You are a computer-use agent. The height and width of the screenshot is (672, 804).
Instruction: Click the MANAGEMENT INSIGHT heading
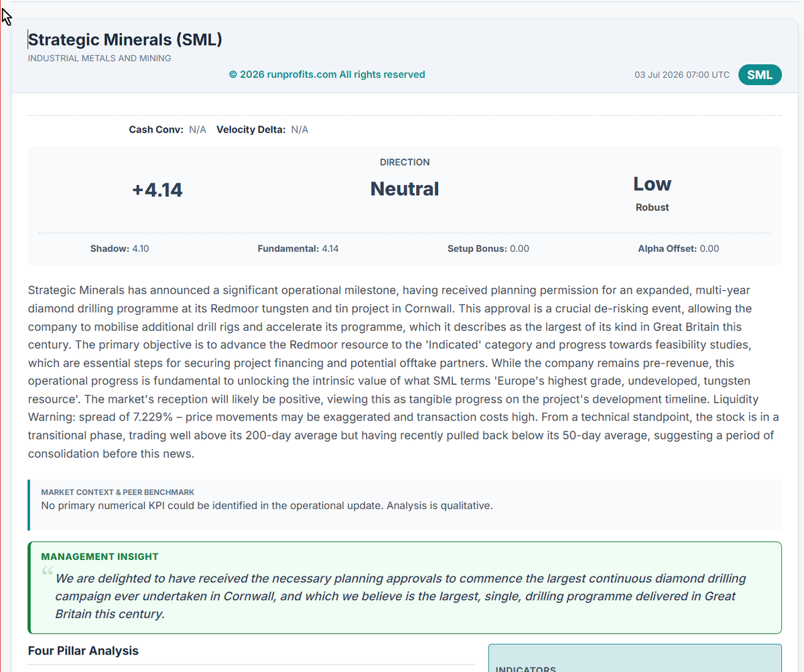(x=100, y=556)
